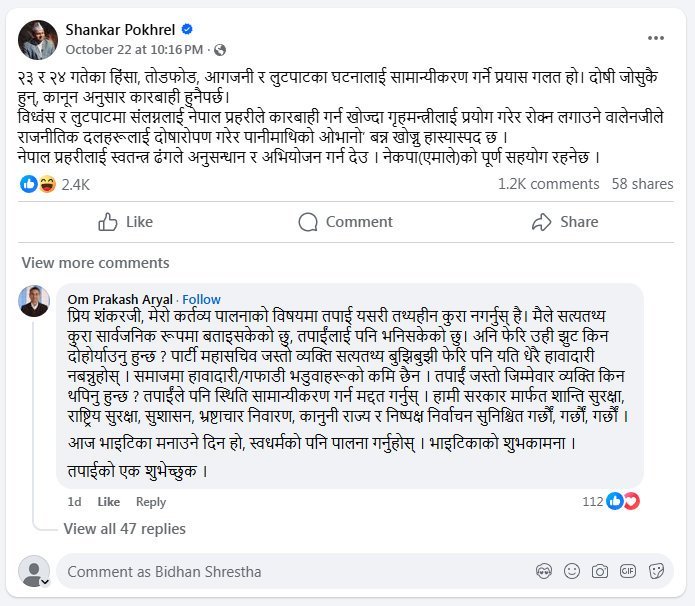Image resolution: width=695 pixels, height=606 pixels.
Task: Insert a GIF in the comment
Action: click(628, 572)
